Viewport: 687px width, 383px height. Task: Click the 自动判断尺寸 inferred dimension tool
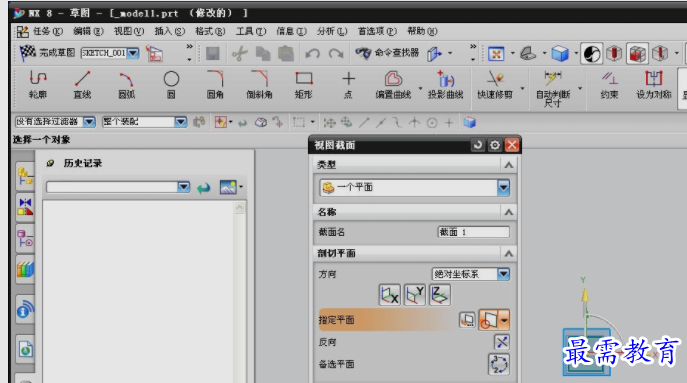[x=552, y=88]
